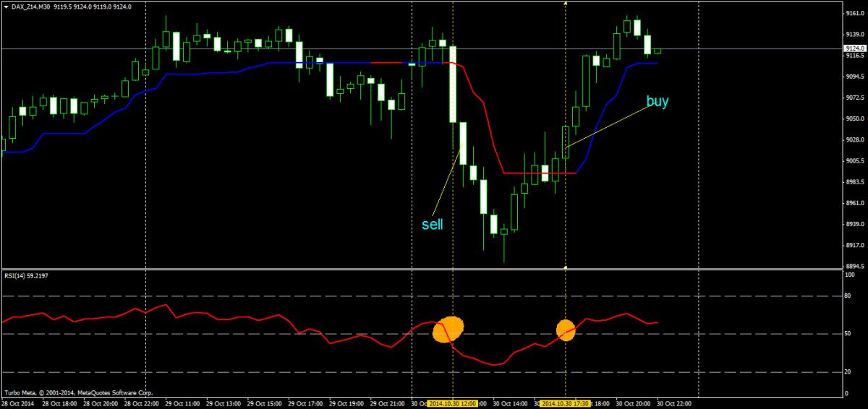Select the cyan 'buy' text label

(657, 102)
